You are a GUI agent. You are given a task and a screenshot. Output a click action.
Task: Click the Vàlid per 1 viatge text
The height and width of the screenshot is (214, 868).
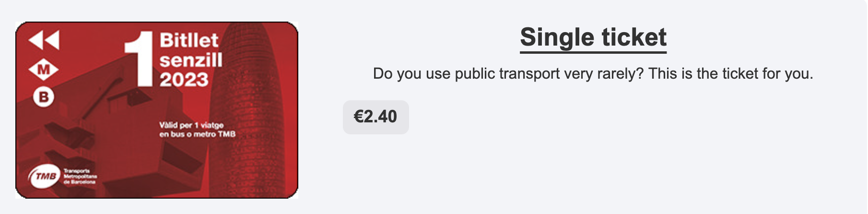coord(191,125)
